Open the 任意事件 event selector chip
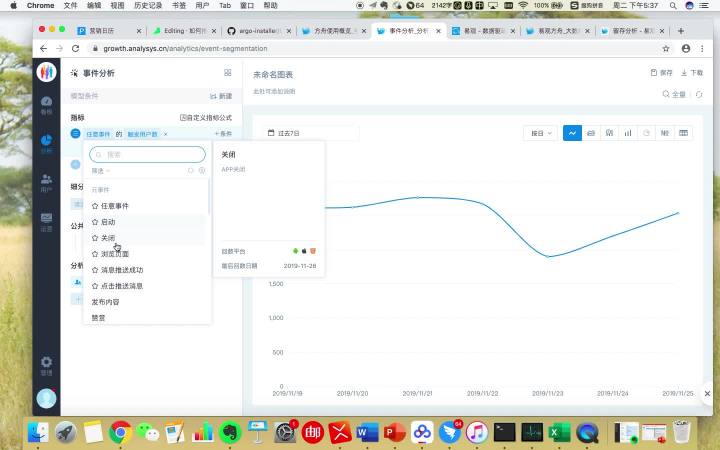Screen dimensions: 720x450 pos(98,134)
